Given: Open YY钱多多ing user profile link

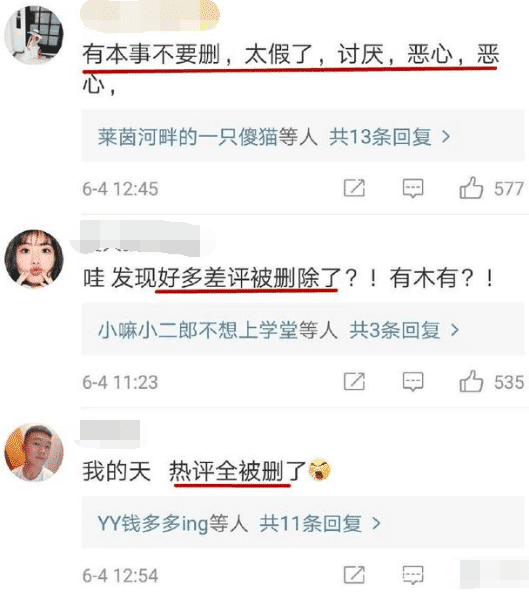Looking at the screenshot, I should pos(153,524).
